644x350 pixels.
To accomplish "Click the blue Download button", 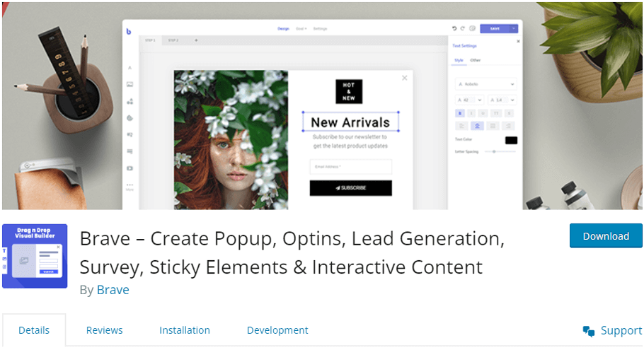I will [606, 236].
